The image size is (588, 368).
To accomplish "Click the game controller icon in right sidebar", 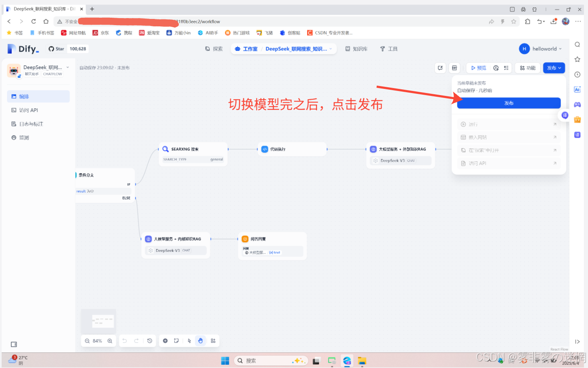I will click(577, 105).
